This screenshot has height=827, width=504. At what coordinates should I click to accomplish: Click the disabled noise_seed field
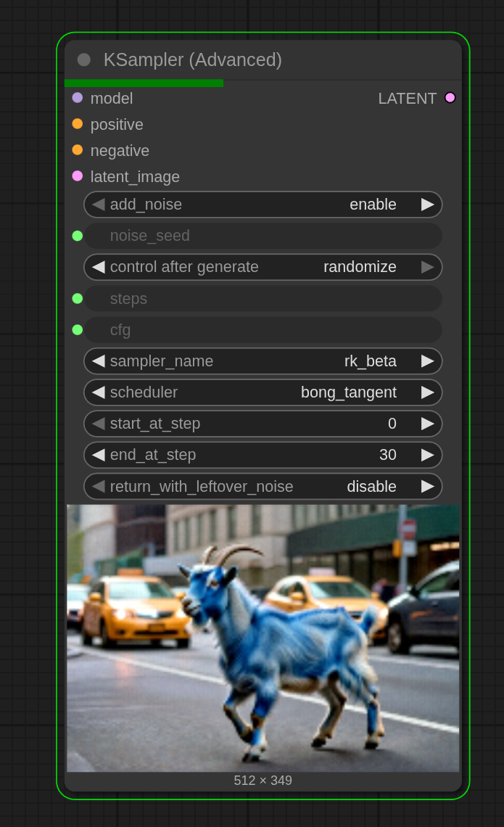click(x=263, y=236)
